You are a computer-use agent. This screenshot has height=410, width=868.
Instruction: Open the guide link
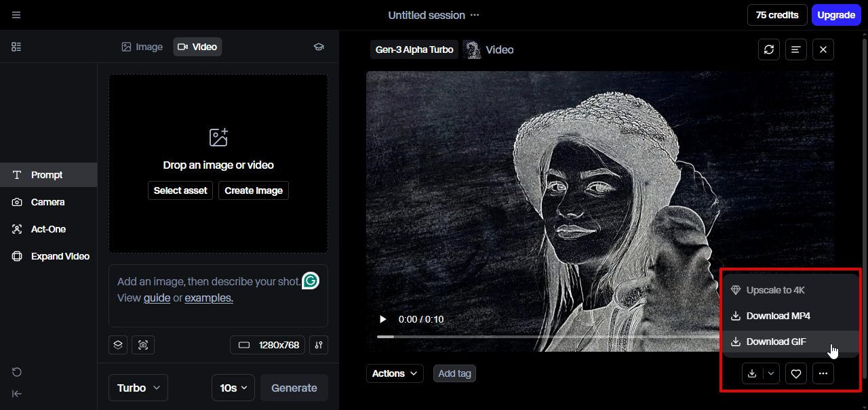pyautogui.click(x=157, y=298)
